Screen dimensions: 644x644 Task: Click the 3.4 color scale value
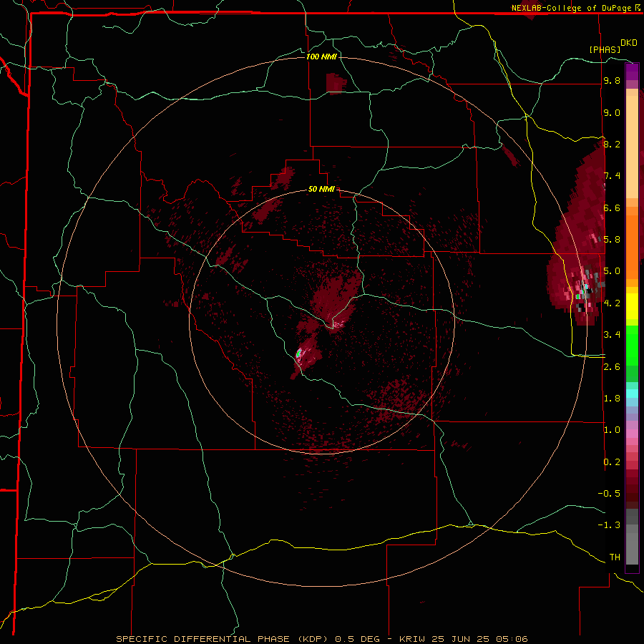point(612,335)
